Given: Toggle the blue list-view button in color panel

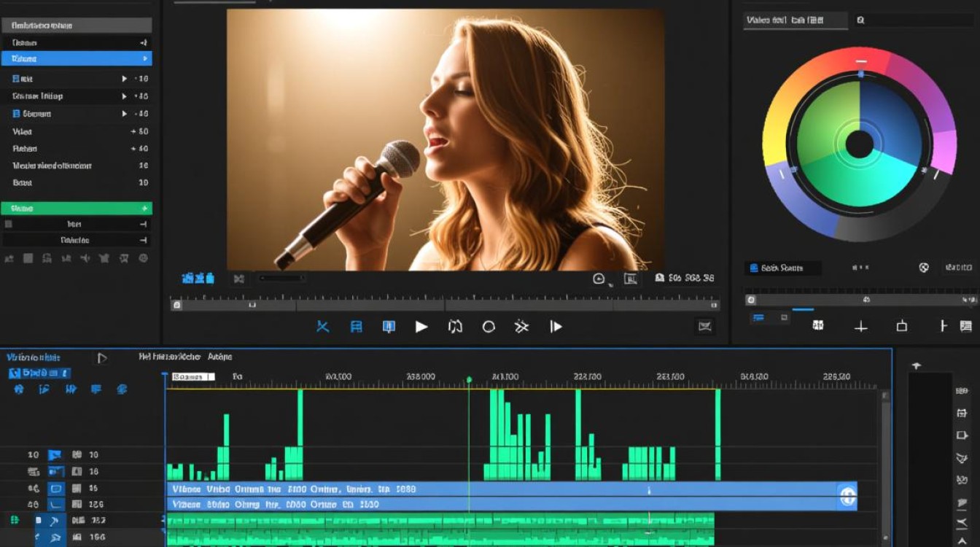Looking at the screenshot, I should pos(758,318).
